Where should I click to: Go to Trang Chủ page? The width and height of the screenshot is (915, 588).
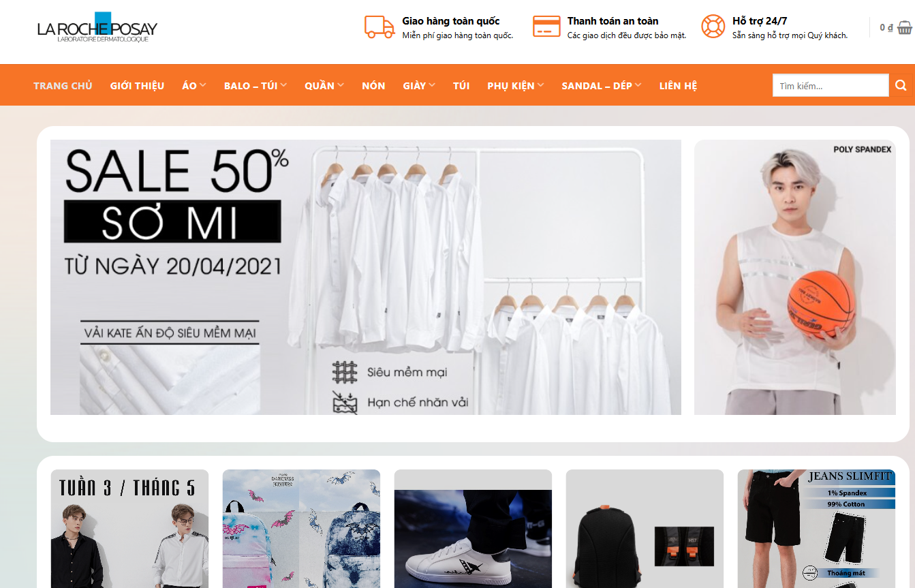coord(63,86)
